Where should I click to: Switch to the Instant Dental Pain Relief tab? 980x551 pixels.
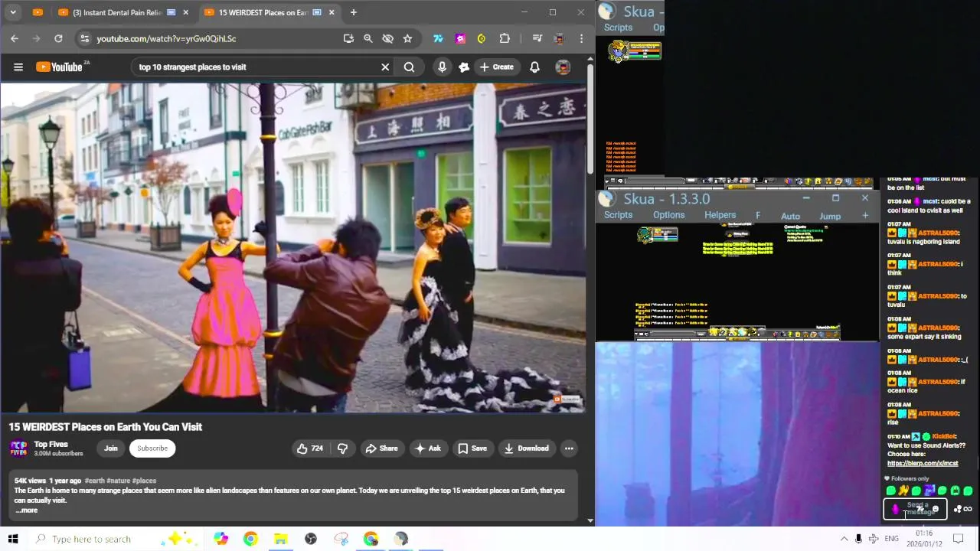point(122,12)
